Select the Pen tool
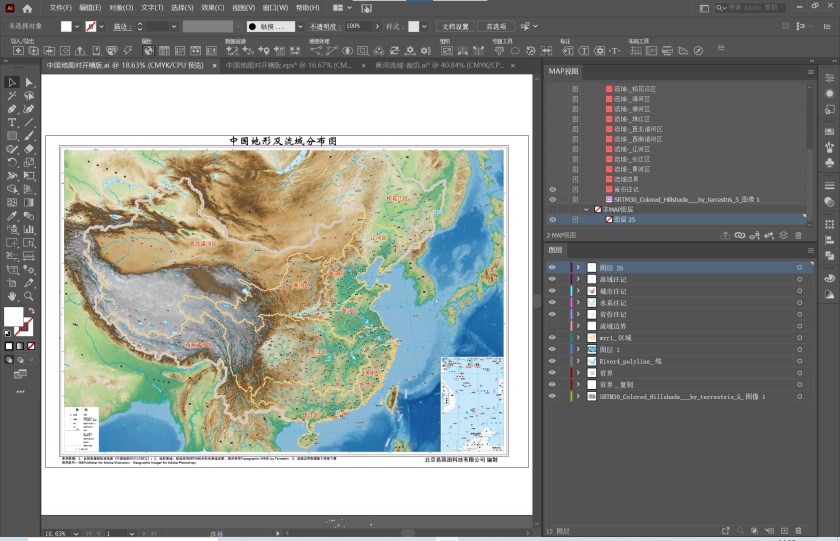This screenshot has height=541, width=840. [12, 109]
